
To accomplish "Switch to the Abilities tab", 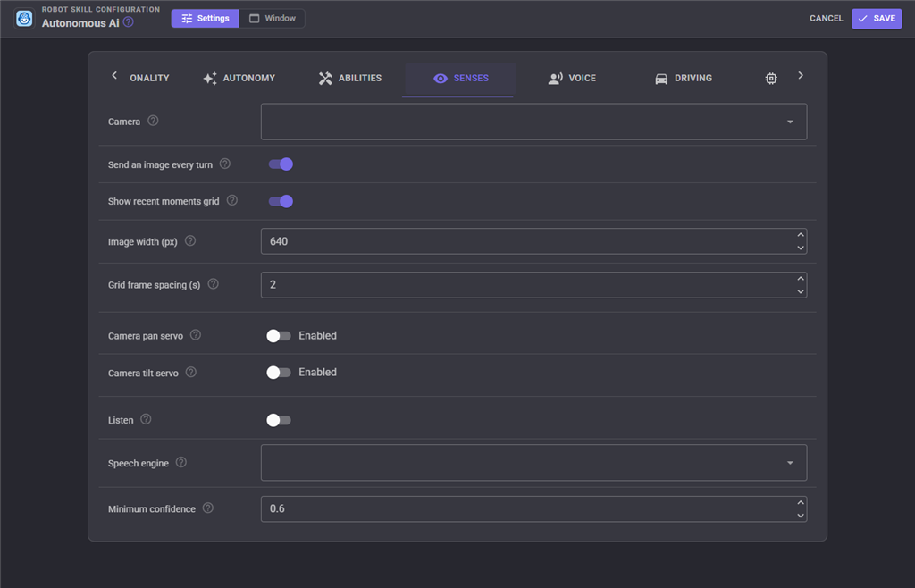I will 350,78.
